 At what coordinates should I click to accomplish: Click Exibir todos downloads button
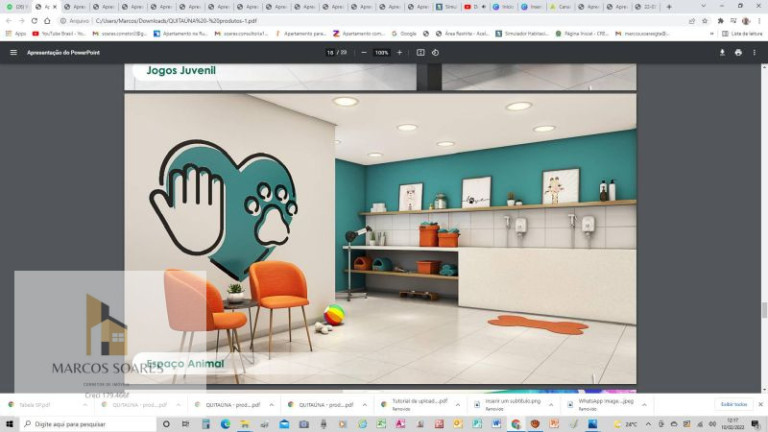coord(734,405)
